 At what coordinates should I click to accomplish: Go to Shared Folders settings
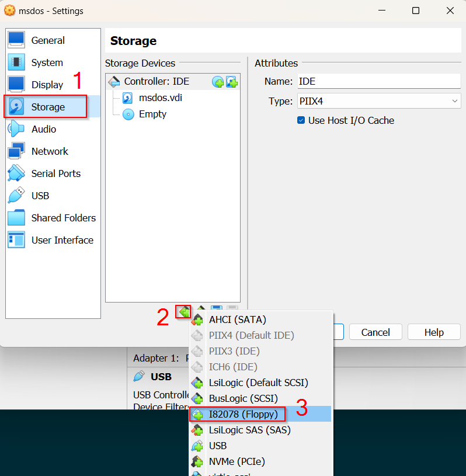click(x=63, y=218)
